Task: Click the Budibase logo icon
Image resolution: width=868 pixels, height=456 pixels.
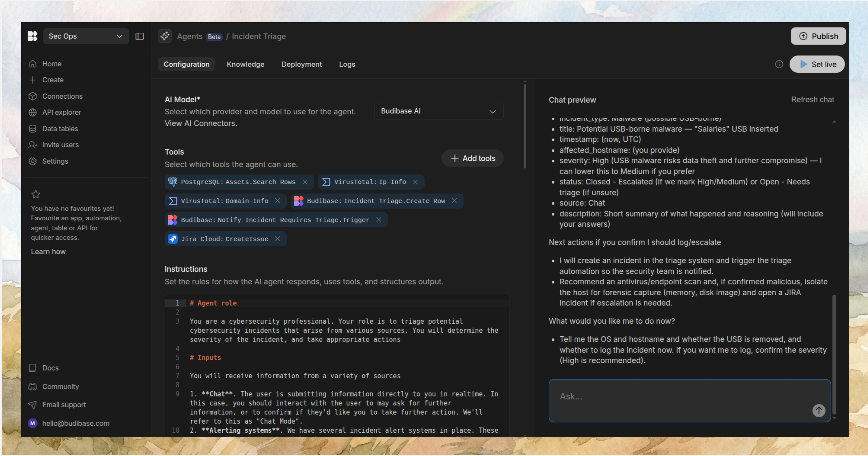Action: click(32, 36)
